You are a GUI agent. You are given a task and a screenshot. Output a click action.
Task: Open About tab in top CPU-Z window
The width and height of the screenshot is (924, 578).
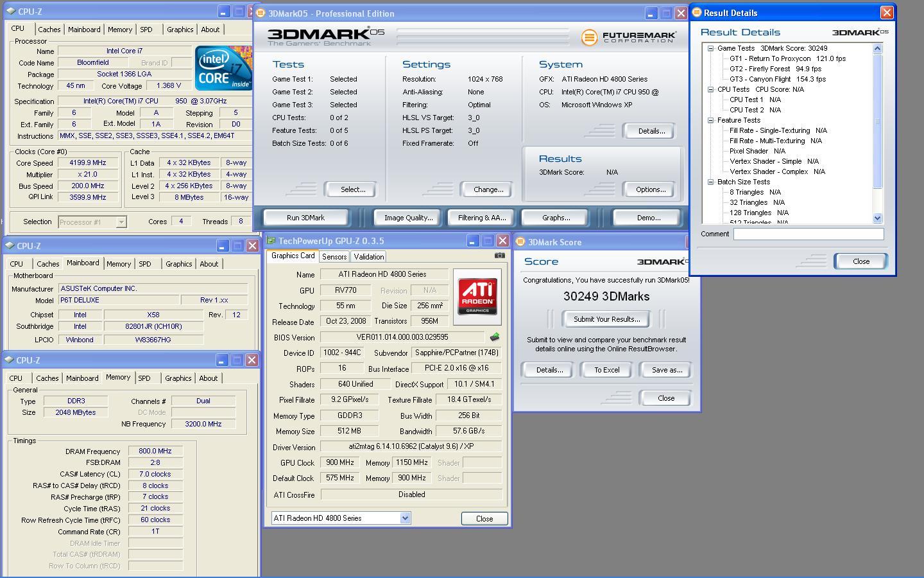210,30
